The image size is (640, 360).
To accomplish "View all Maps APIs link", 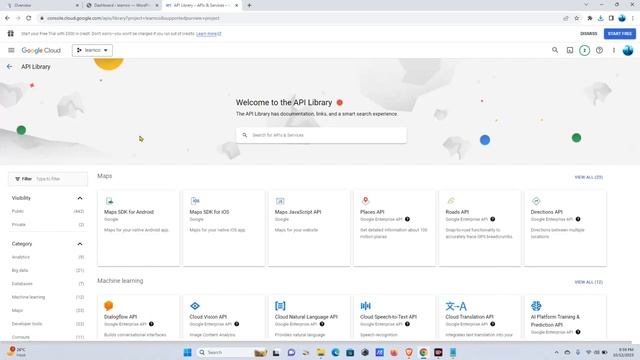I will click(x=588, y=177).
